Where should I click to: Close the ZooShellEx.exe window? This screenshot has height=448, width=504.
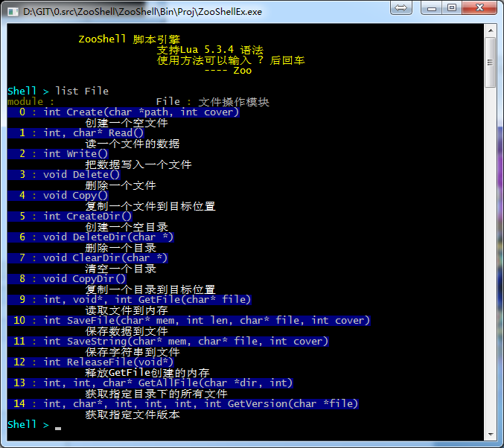(x=479, y=7)
